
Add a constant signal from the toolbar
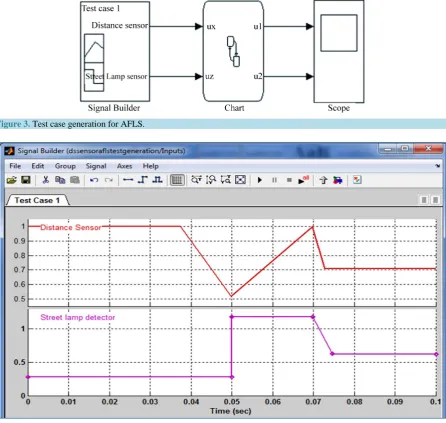(128, 180)
